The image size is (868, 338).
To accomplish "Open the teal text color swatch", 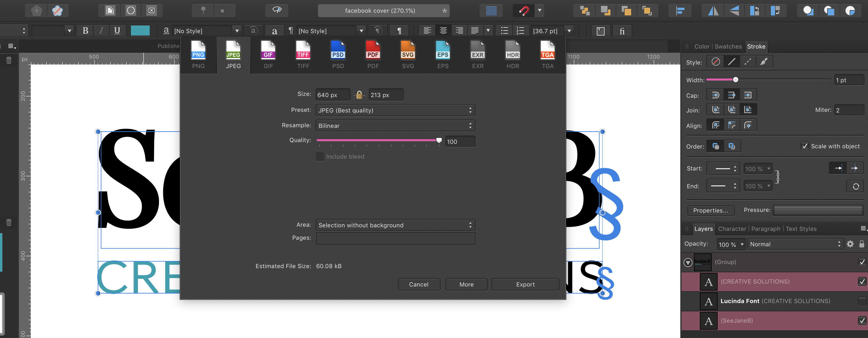I will (x=140, y=31).
